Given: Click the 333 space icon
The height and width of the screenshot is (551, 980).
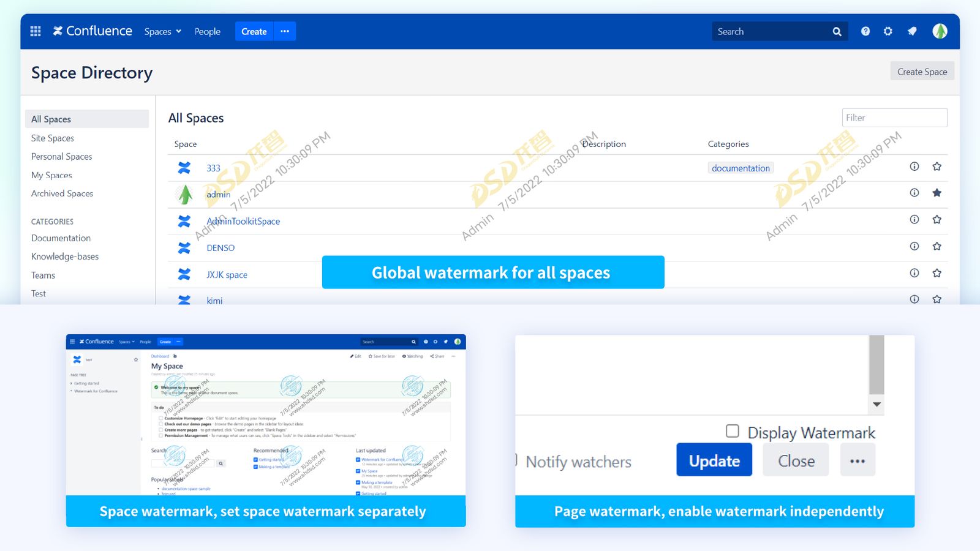Looking at the screenshot, I should pyautogui.click(x=184, y=168).
